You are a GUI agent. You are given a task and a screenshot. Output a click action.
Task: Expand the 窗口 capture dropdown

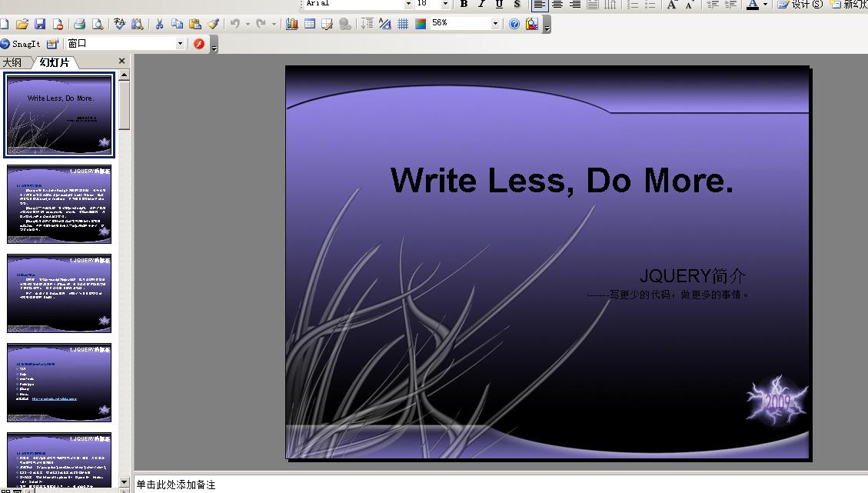coord(180,44)
